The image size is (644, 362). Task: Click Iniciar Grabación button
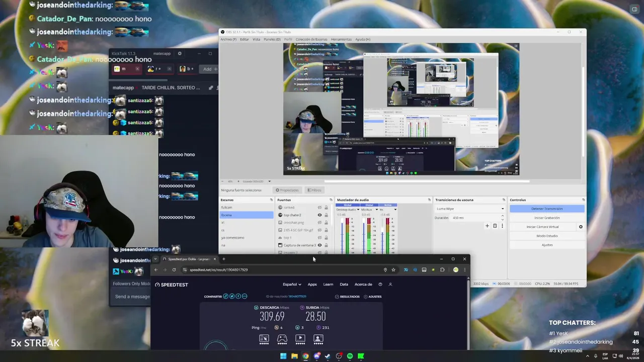547,218
